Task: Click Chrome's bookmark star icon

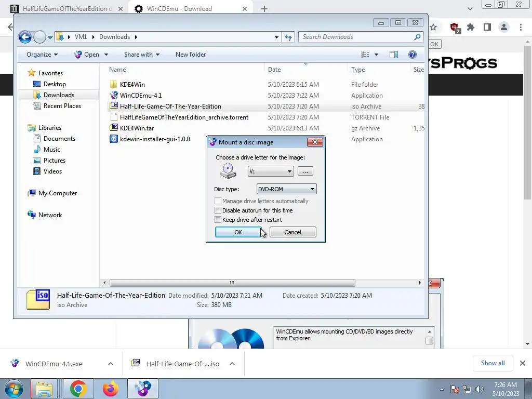Action: (433, 27)
